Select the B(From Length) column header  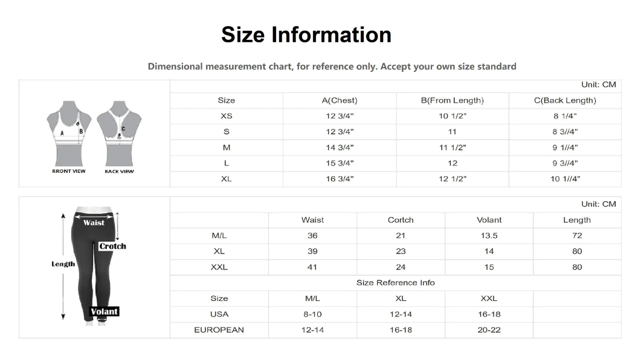click(452, 100)
